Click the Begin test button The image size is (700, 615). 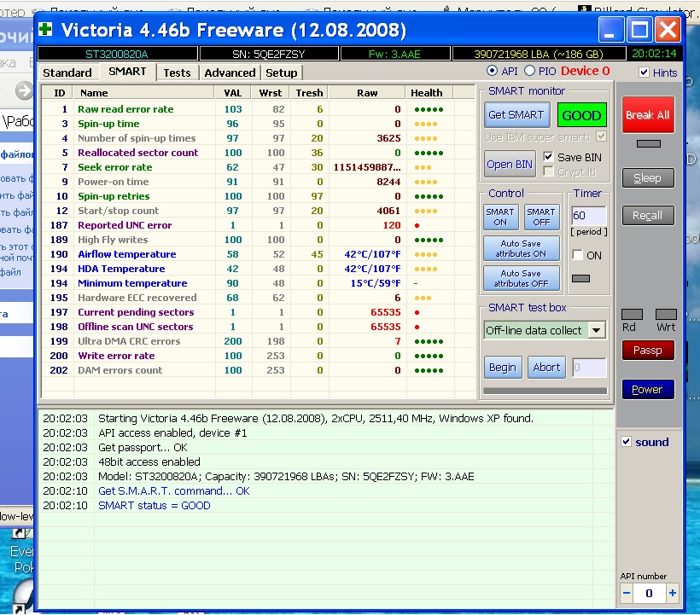503,368
